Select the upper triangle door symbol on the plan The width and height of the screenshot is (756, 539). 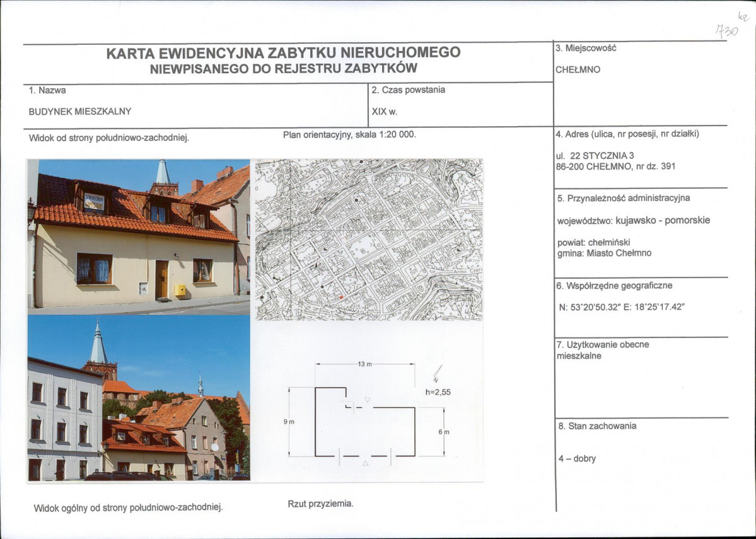[x=368, y=398]
